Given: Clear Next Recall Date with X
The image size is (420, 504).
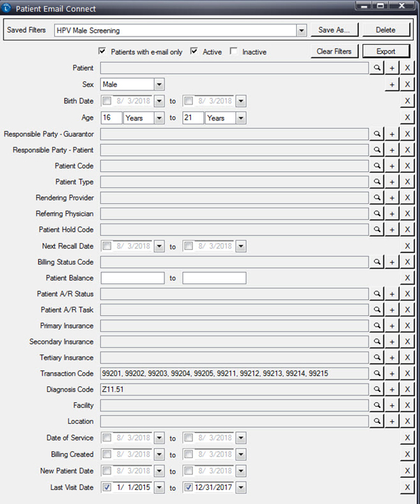Looking at the screenshot, I should [x=407, y=246].
